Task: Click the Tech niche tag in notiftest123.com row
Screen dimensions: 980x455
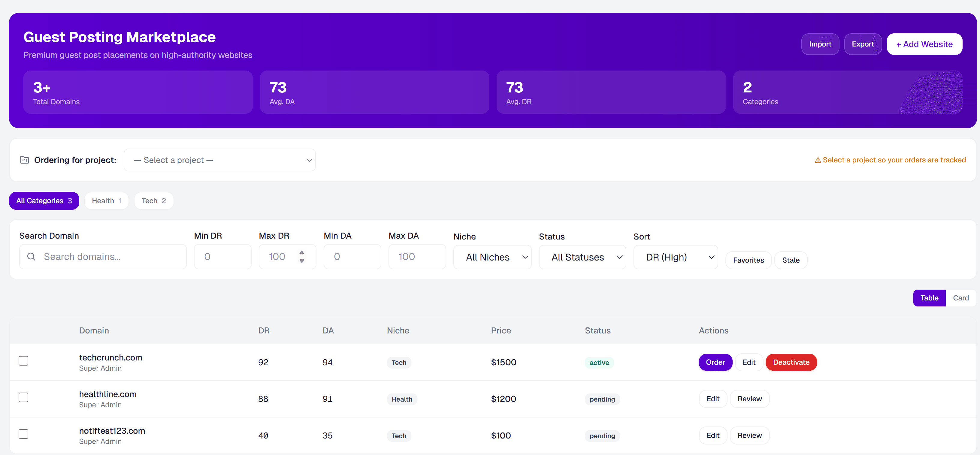Action: (399, 435)
